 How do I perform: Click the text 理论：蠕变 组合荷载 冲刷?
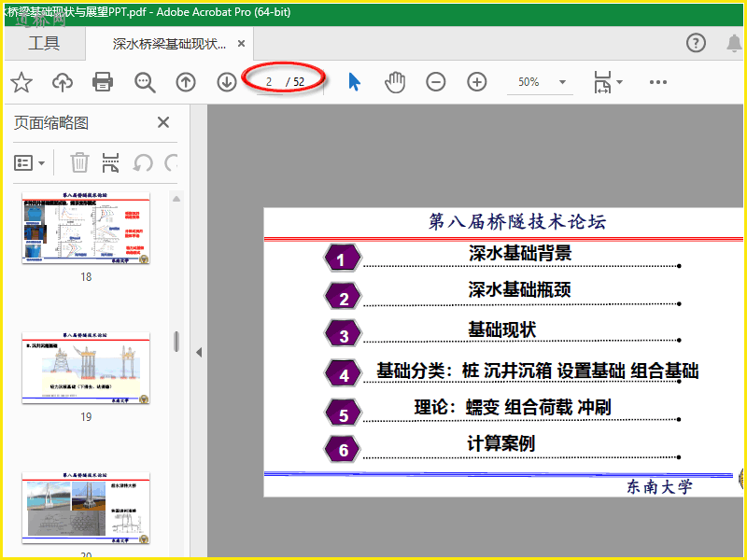(512, 407)
